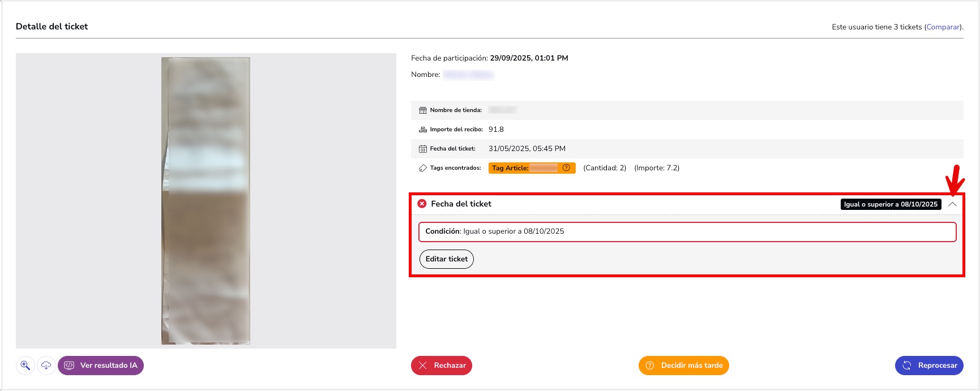Click the receipt image preview
Image resolution: width=980 pixels, height=391 pixels.
206,200
